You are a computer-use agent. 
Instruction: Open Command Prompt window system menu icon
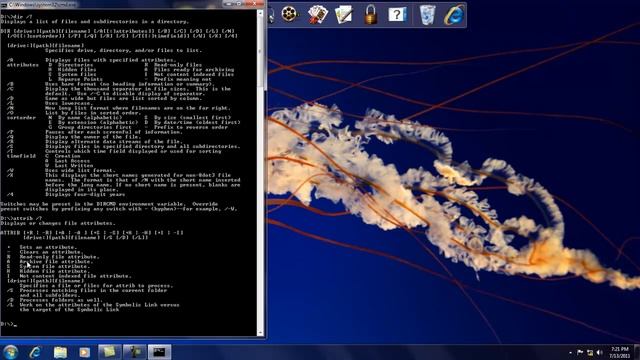click(x=4, y=4)
